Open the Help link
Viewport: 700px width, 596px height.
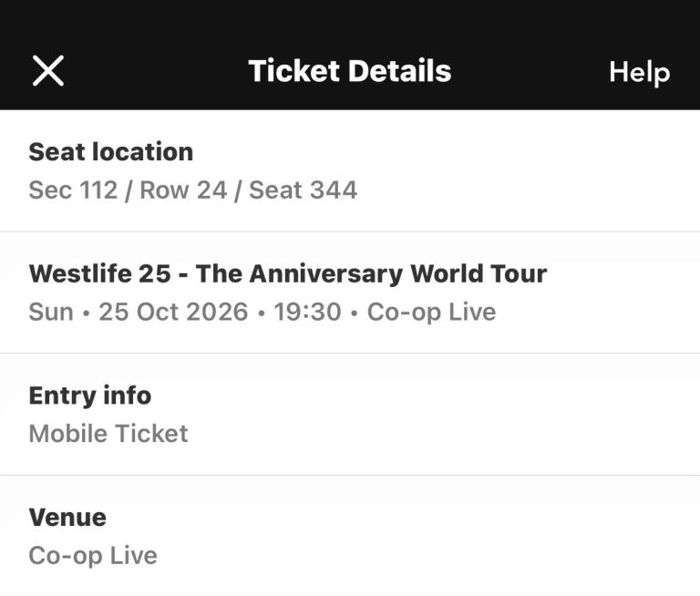click(639, 72)
